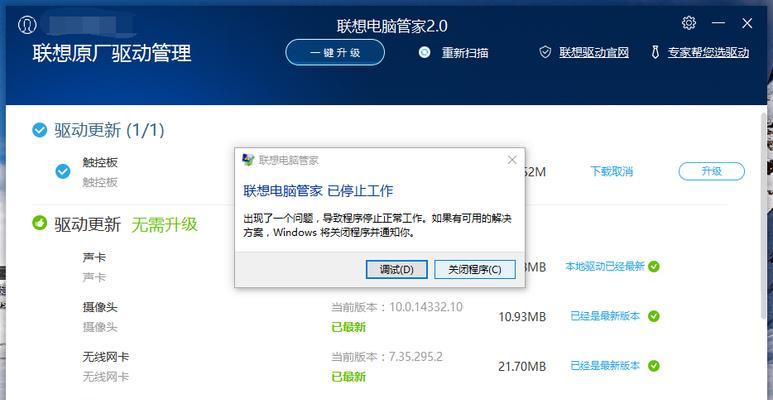Click the 10.93MB size value

(522, 317)
